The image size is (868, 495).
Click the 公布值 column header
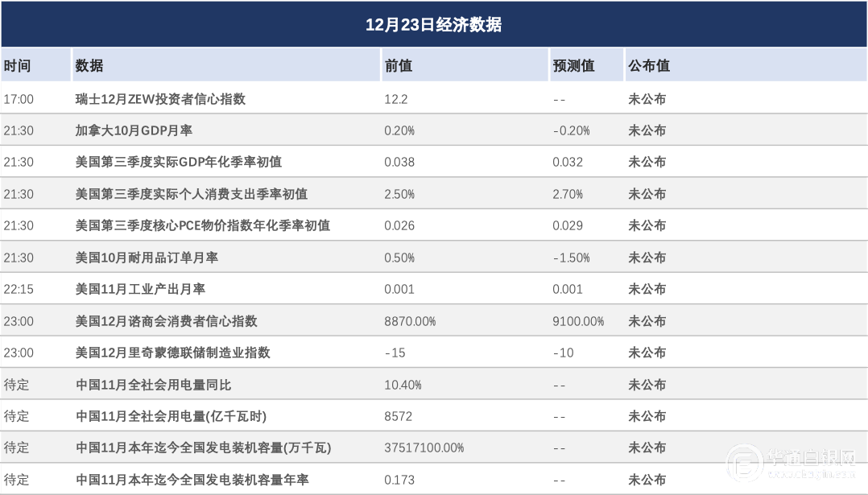click(x=648, y=66)
